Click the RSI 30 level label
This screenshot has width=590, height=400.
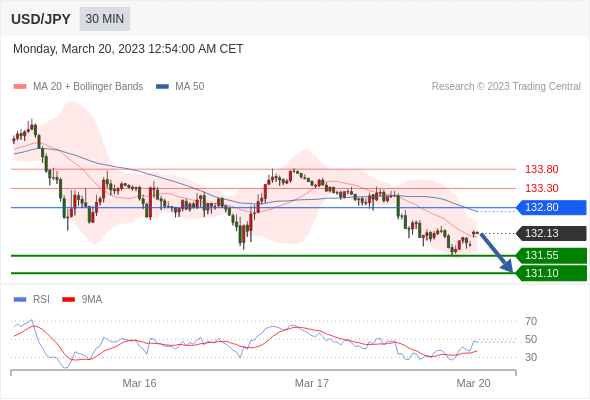[x=531, y=357]
